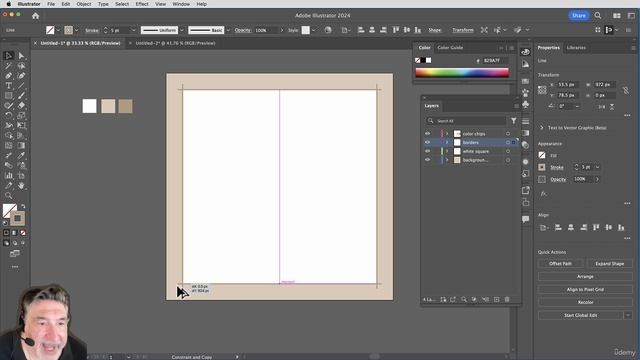Expand Text to Vector Graphic section
The height and width of the screenshot is (360, 640).
pos(542,128)
